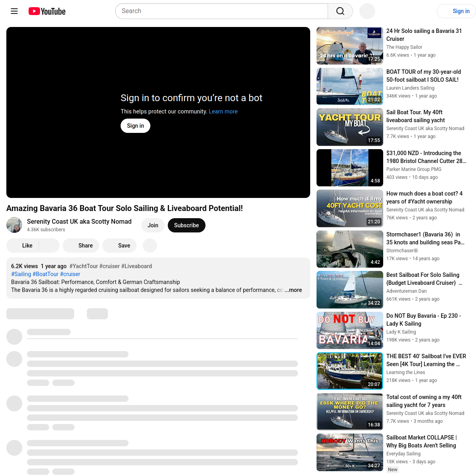Expand the description with the more link
Viewport: 476px width, 476px height.
[x=293, y=290]
